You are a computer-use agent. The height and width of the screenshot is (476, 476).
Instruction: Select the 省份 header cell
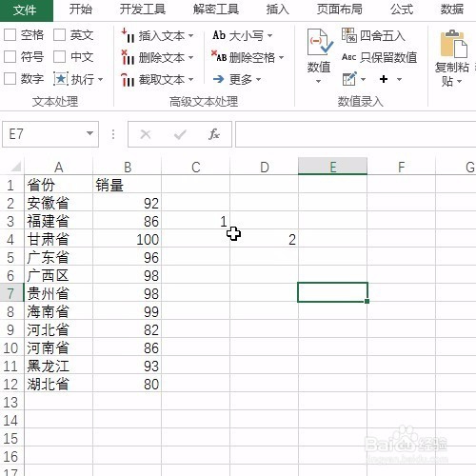(58, 185)
